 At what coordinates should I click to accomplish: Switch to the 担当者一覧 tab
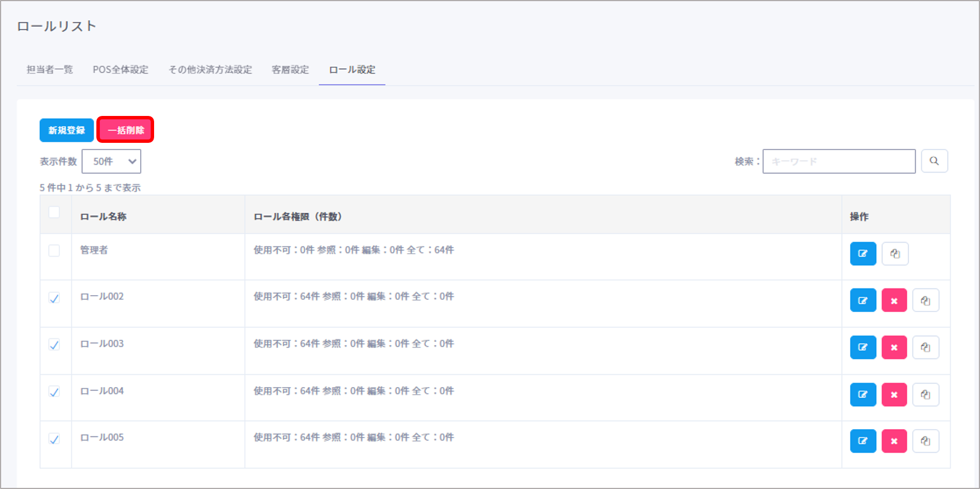(50, 69)
